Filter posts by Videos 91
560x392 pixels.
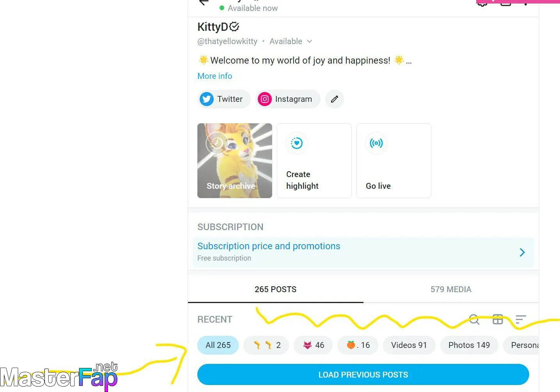(x=409, y=345)
